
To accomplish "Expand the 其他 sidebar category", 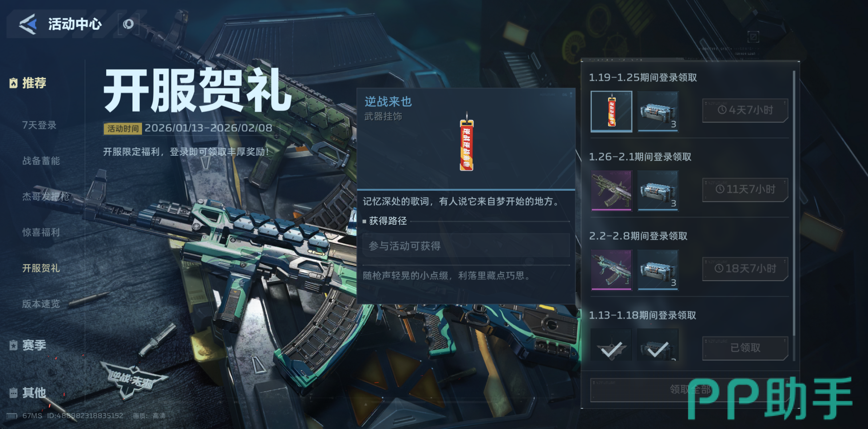I will pyautogui.click(x=28, y=392).
